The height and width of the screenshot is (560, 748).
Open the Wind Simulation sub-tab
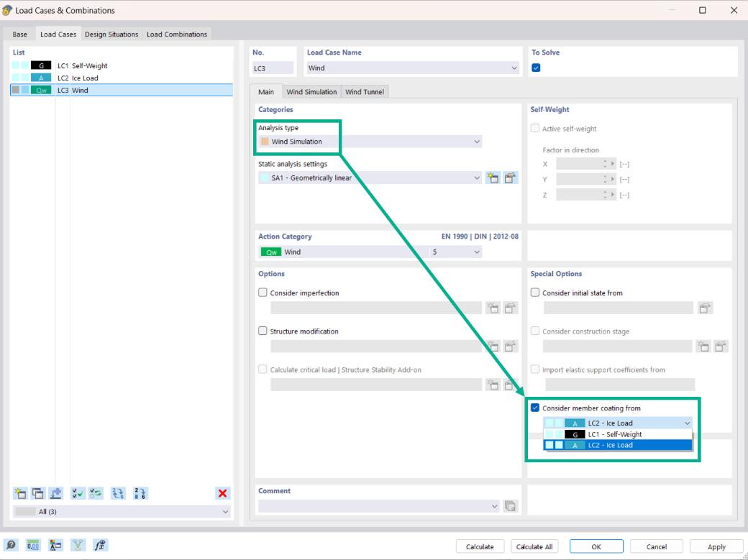(x=311, y=91)
